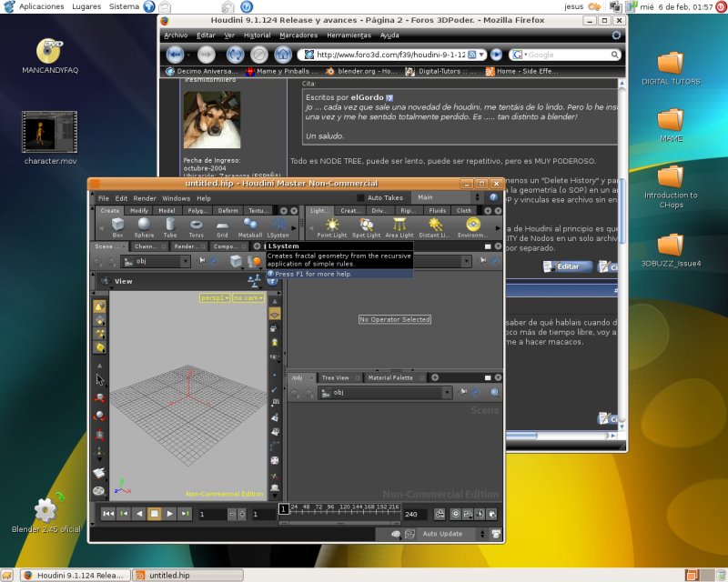The image size is (728, 582).
Task: Add an Area Light from the shelf
Action: click(399, 227)
